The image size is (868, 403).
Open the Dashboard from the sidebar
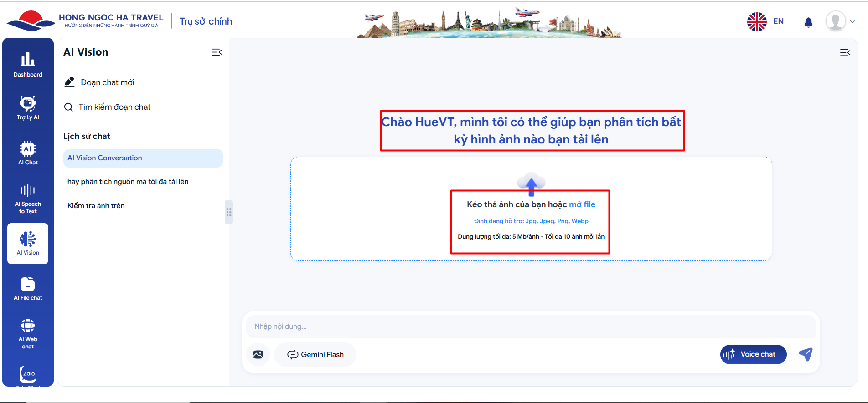[x=28, y=64]
